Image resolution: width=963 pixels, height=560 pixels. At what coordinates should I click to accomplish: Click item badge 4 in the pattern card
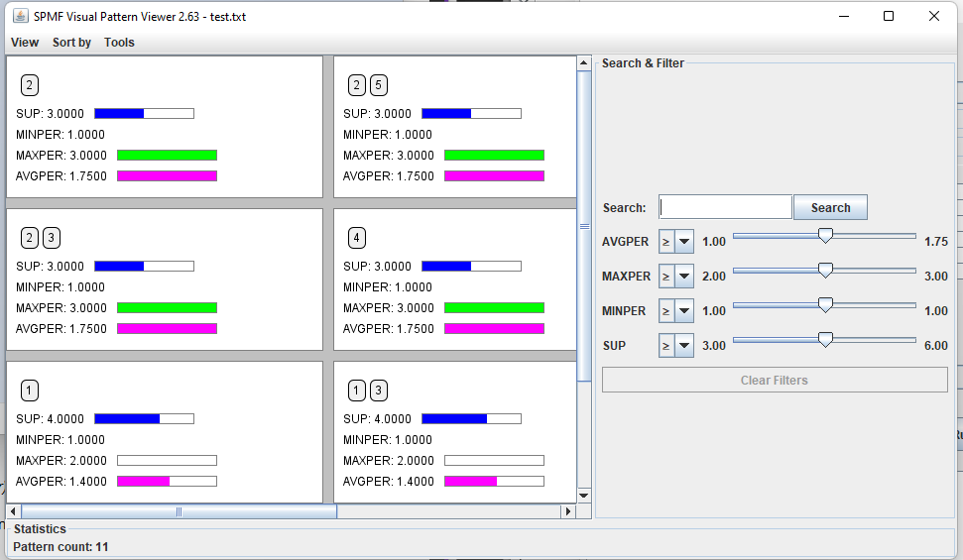357,238
